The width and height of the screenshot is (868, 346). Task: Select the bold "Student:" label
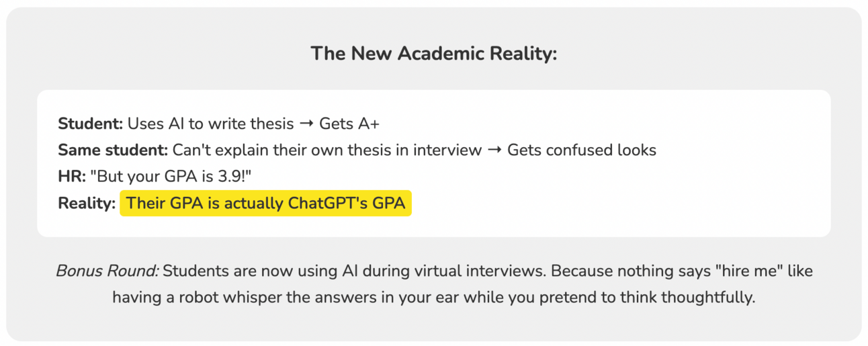point(91,124)
